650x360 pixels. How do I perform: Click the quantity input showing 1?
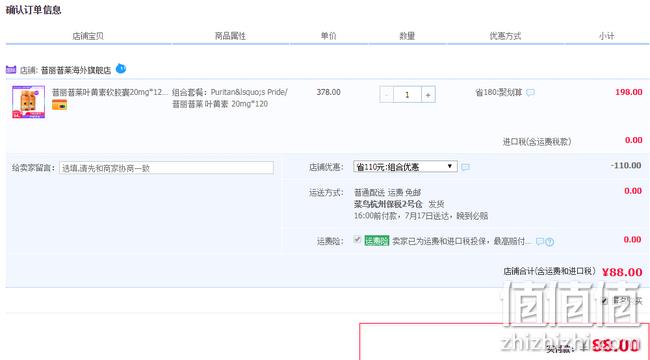coord(407,95)
